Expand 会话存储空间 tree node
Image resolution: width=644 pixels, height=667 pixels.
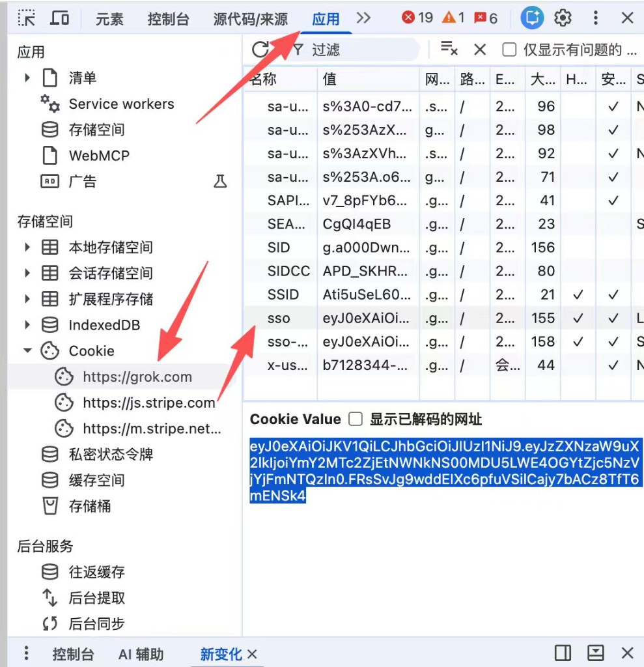[x=27, y=273]
